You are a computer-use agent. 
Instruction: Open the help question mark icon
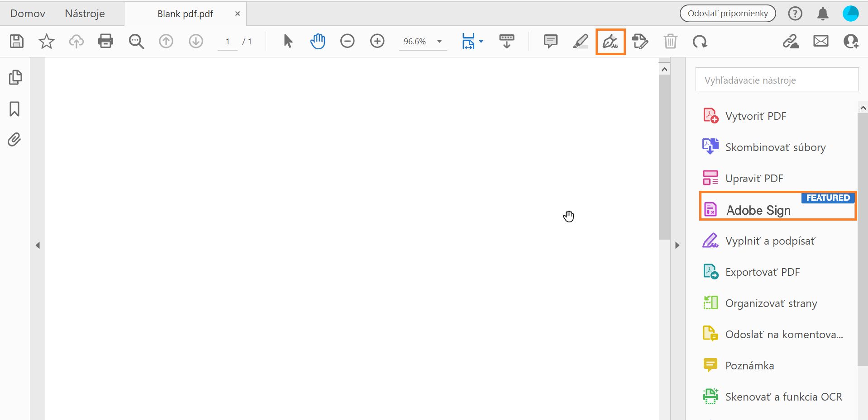[x=795, y=14]
